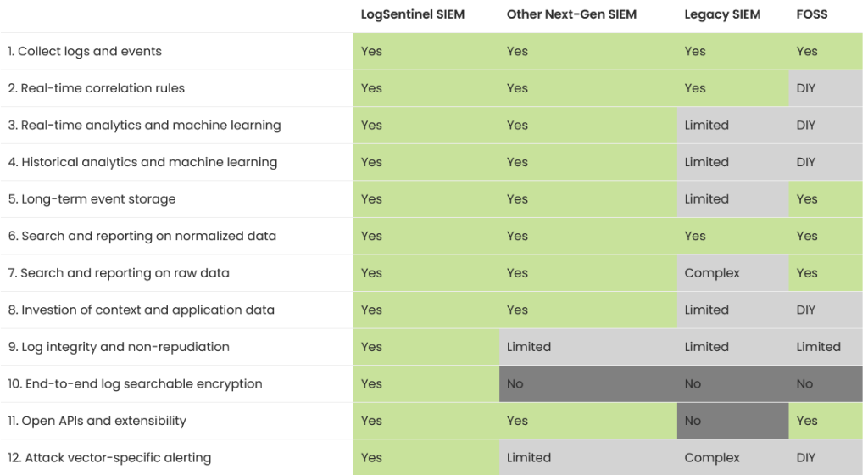The height and width of the screenshot is (475, 868).
Task: Click Legacy SIEM 'Complex' cell for raw data search
Action: [x=732, y=273]
